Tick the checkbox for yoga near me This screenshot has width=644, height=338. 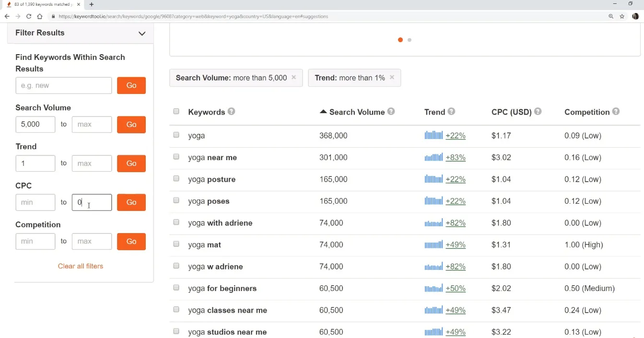pyautogui.click(x=176, y=157)
